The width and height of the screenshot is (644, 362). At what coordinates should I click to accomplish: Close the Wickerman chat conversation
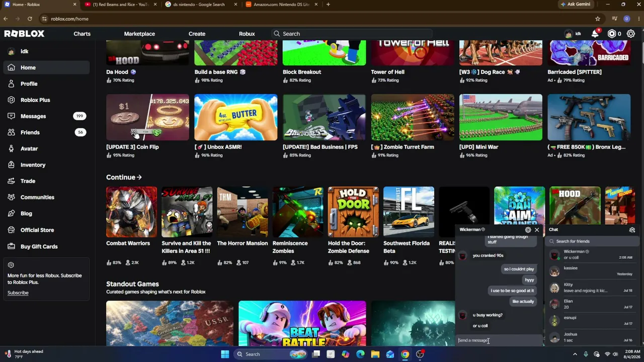pos(537,230)
